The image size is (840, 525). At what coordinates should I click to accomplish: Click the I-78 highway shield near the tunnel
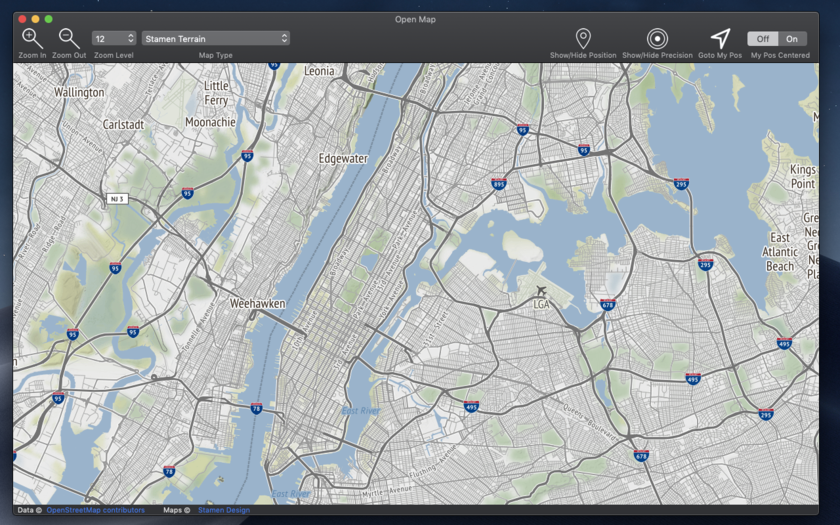[x=257, y=408]
